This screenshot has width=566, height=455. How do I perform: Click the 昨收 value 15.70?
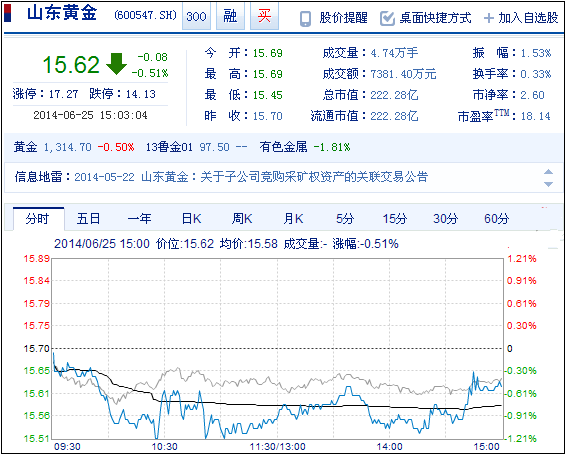[x=267, y=116]
